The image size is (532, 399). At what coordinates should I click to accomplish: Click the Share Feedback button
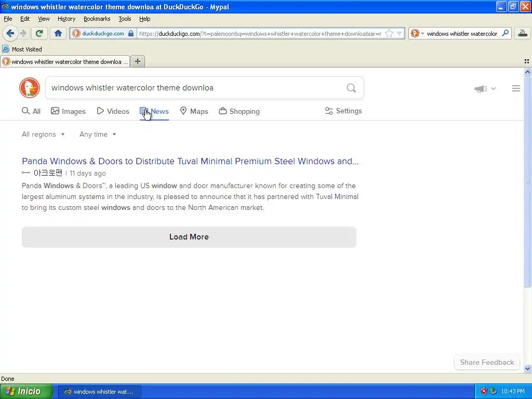[x=487, y=362]
